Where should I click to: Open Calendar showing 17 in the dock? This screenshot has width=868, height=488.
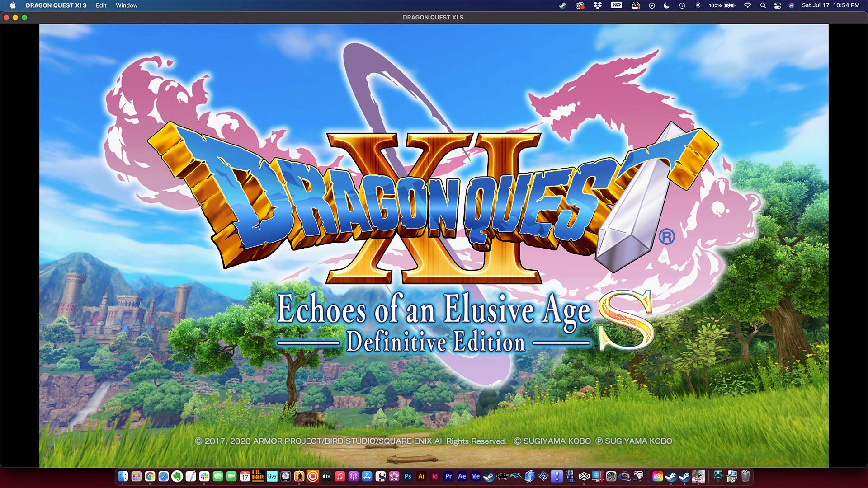(245, 476)
